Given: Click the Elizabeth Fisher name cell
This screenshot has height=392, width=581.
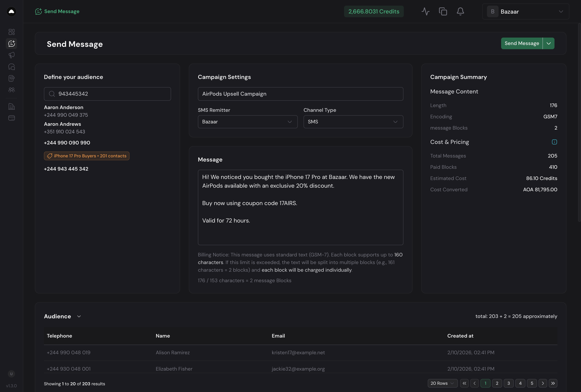Looking at the screenshot, I should coord(174,369).
